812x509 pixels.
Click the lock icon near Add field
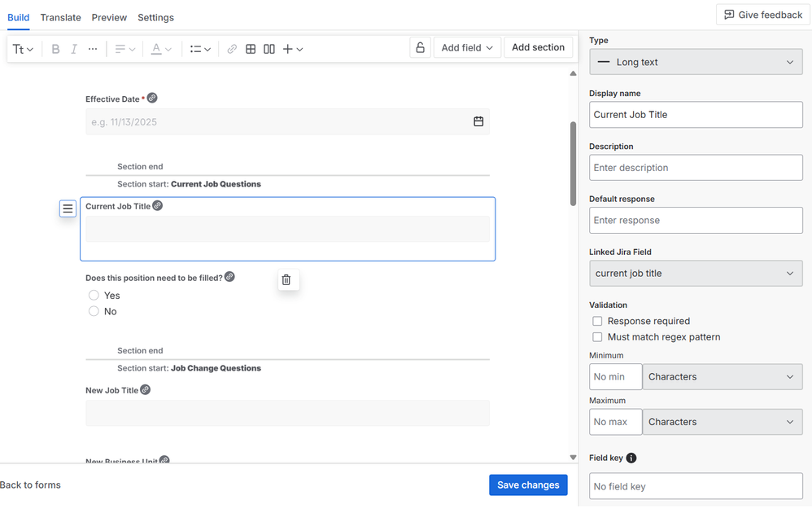[420, 47]
